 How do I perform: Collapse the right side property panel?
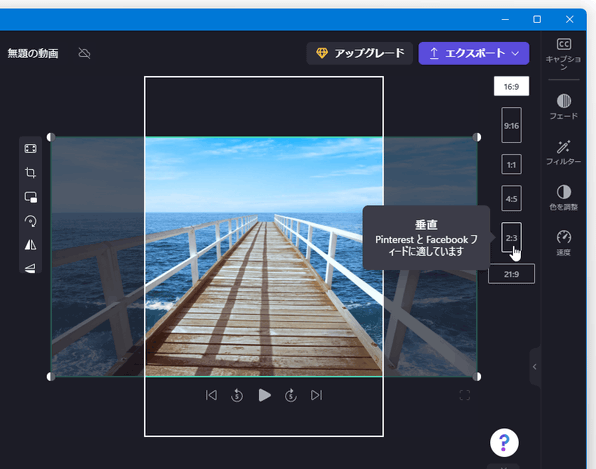(x=535, y=367)
